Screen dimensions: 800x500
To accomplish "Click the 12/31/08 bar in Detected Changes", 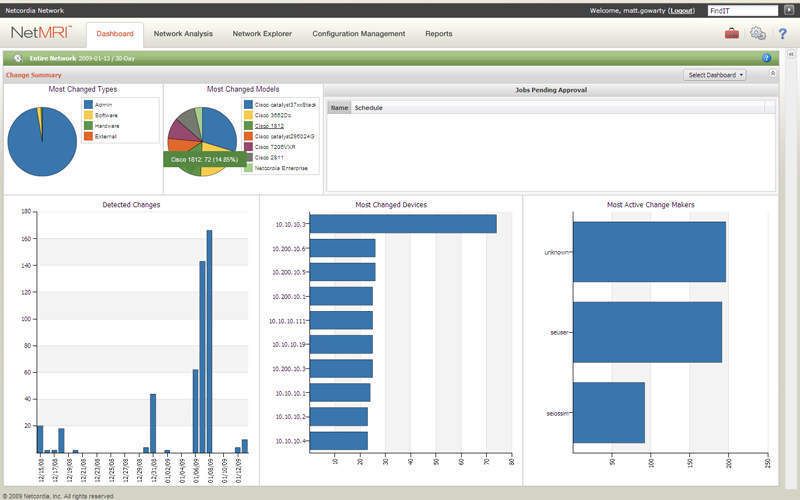I will (x=153, y=423).
